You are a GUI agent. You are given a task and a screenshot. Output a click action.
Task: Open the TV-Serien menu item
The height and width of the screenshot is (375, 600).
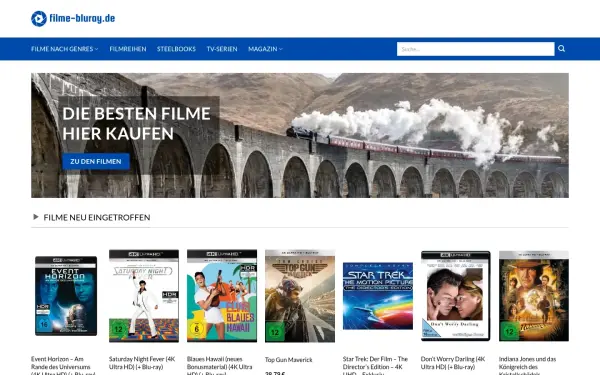222,49
